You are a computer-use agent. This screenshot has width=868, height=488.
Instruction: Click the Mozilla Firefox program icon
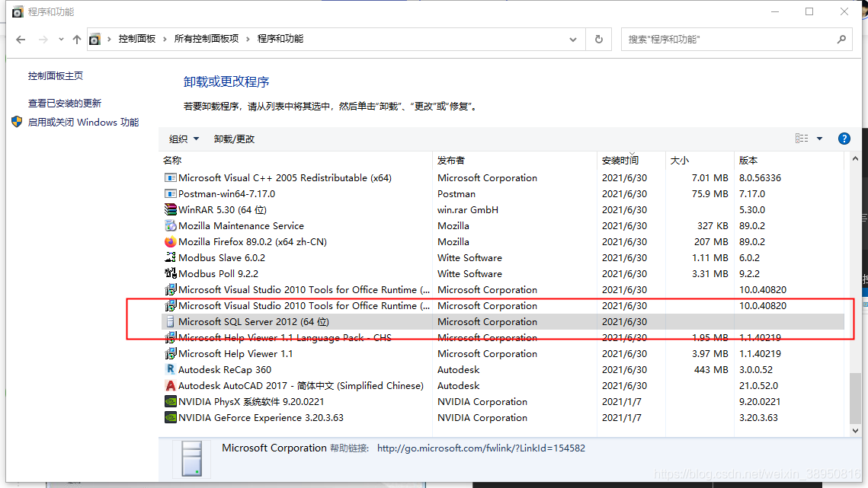click(170, 242)
